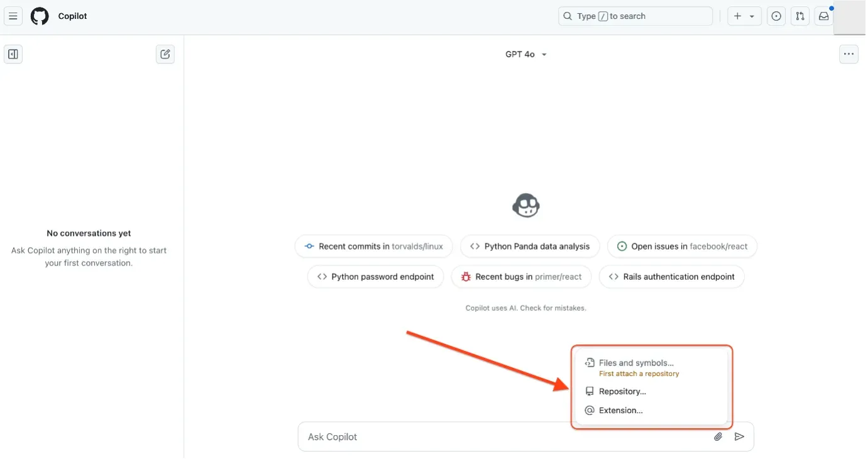Click the paperclip attach icon
This screenshot has height=461, width=868.
click(718, 436)
